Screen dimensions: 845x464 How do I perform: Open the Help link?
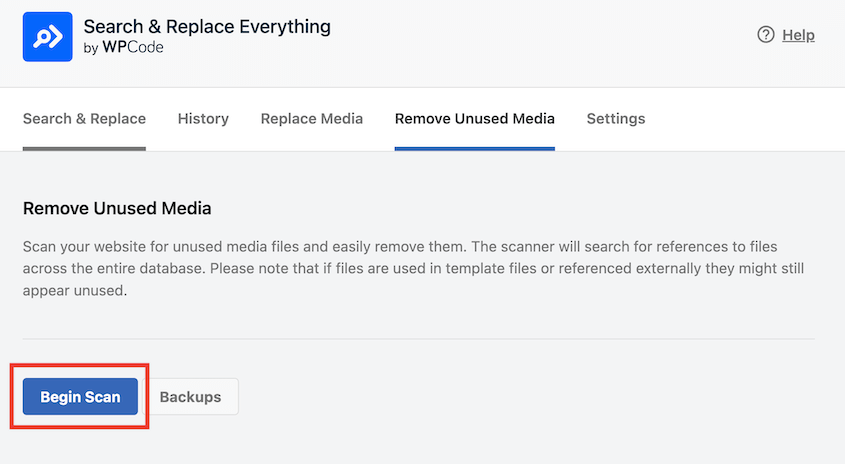(x=798, y=35)
